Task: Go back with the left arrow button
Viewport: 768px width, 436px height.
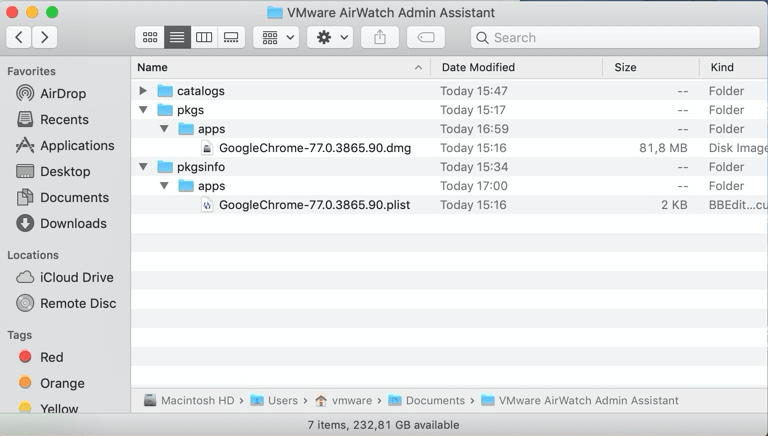Action: (x=19, y=37)
